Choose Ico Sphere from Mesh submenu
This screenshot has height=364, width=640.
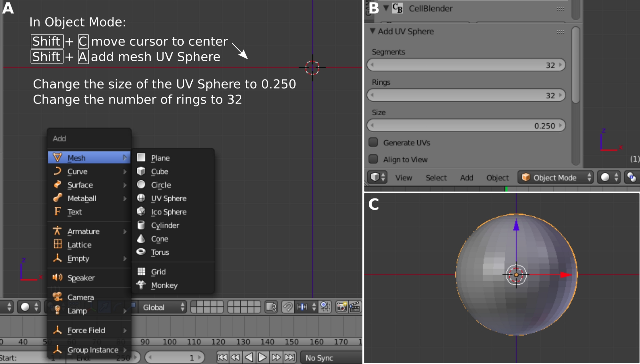point(168,212)
